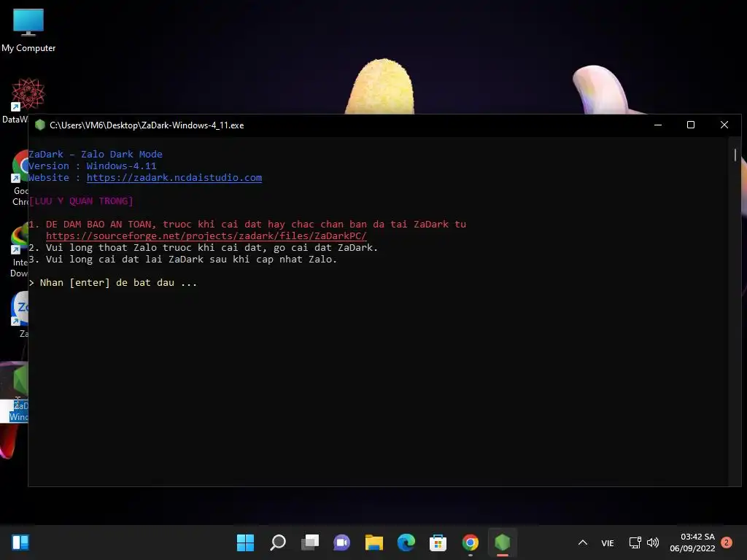Click line 3 'Vui long cai dat lai ZaDark'
Image resolution: width=747 pixels, height=560 pixels.
pyautogui.click(x=183, y=260)
